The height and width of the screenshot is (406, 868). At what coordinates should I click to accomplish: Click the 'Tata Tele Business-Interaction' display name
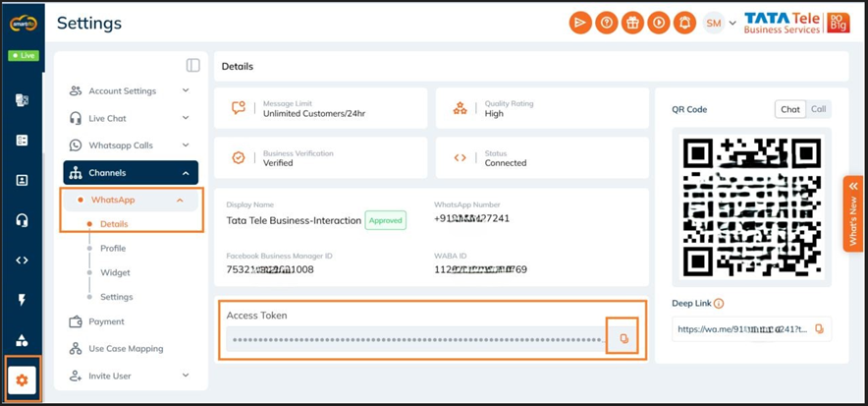pyautogui.click(x=294, y=220)
